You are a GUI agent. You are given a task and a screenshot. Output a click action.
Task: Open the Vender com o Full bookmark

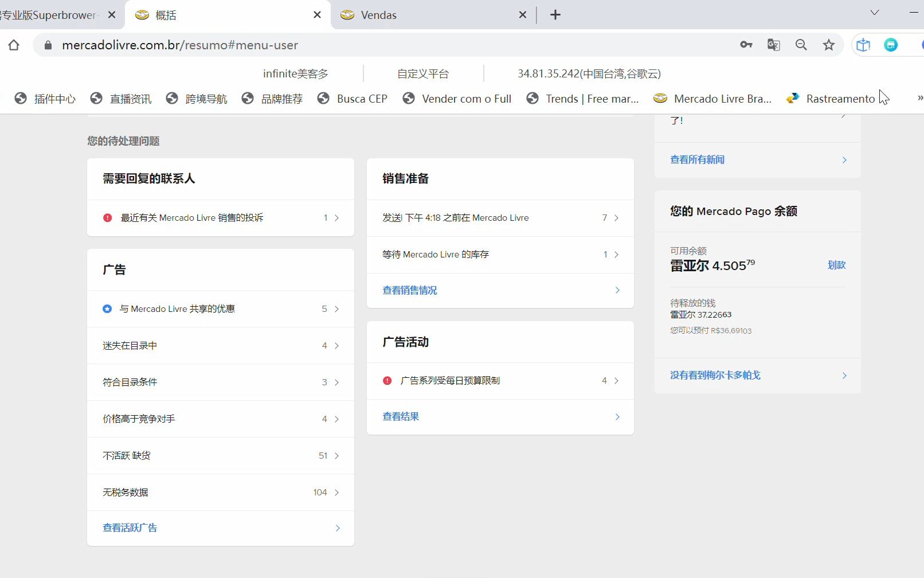click(x=457, y=99)
